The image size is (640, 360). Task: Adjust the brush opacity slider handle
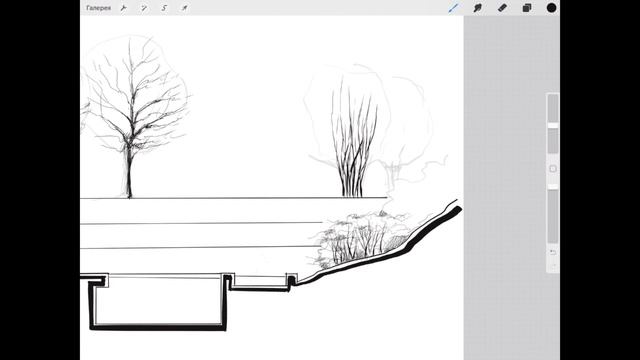553,187
